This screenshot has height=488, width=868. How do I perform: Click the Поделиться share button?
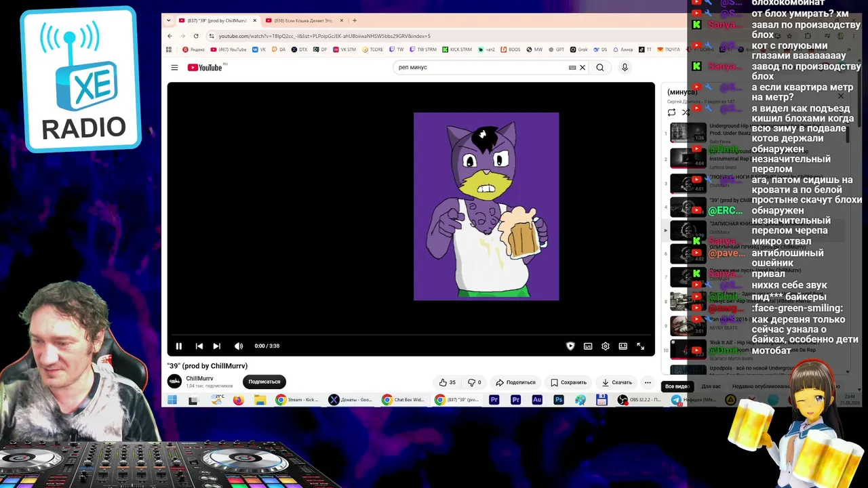(515, 382)
